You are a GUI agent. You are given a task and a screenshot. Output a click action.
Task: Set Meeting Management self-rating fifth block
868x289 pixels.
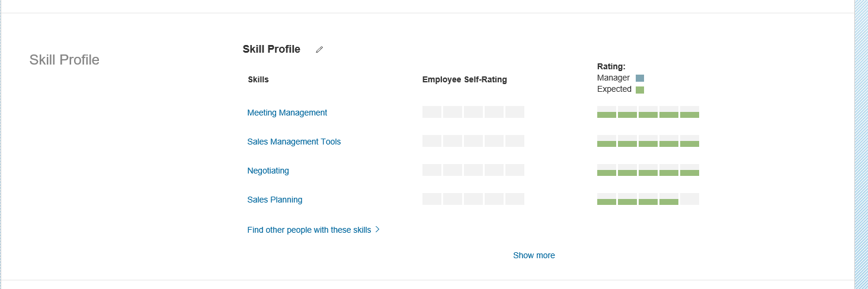coord(515,112)
